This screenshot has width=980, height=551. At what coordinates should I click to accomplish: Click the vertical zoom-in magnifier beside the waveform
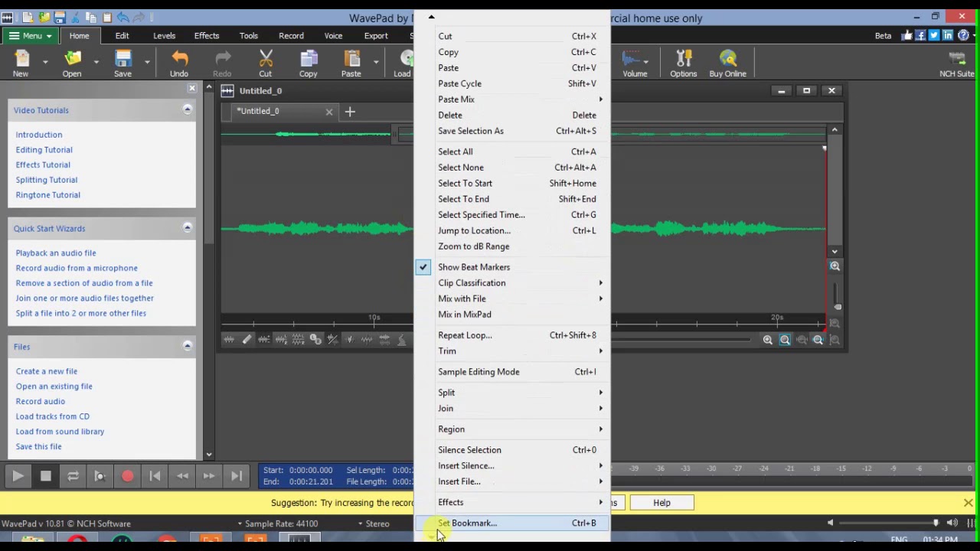coord(835,266)
